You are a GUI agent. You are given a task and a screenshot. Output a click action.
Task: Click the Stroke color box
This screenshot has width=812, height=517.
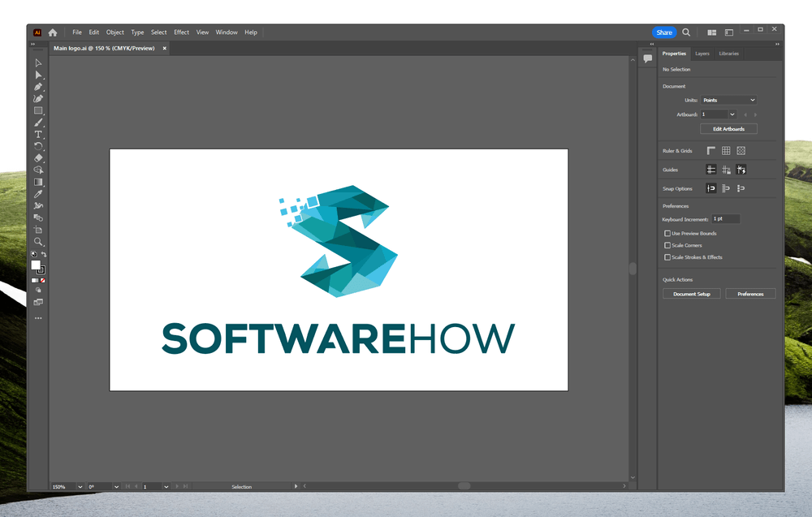tap(42, 270)
